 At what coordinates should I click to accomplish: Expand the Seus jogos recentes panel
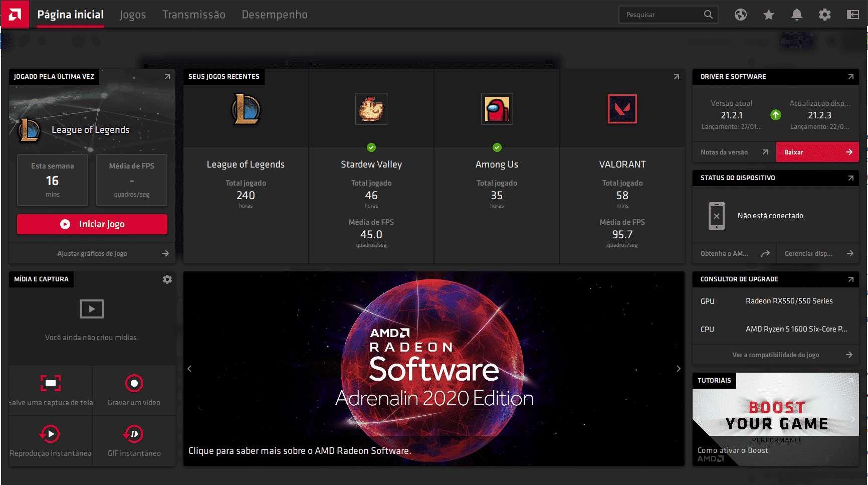click(677, 77)
